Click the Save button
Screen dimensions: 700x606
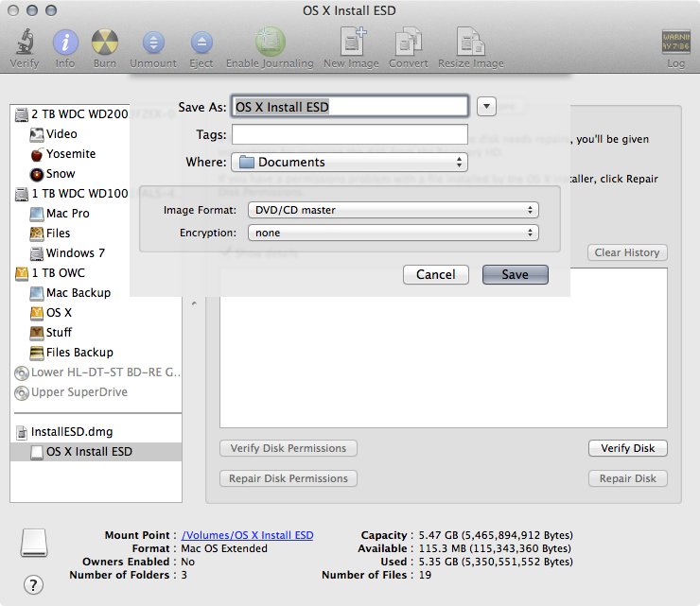point(516,274)
